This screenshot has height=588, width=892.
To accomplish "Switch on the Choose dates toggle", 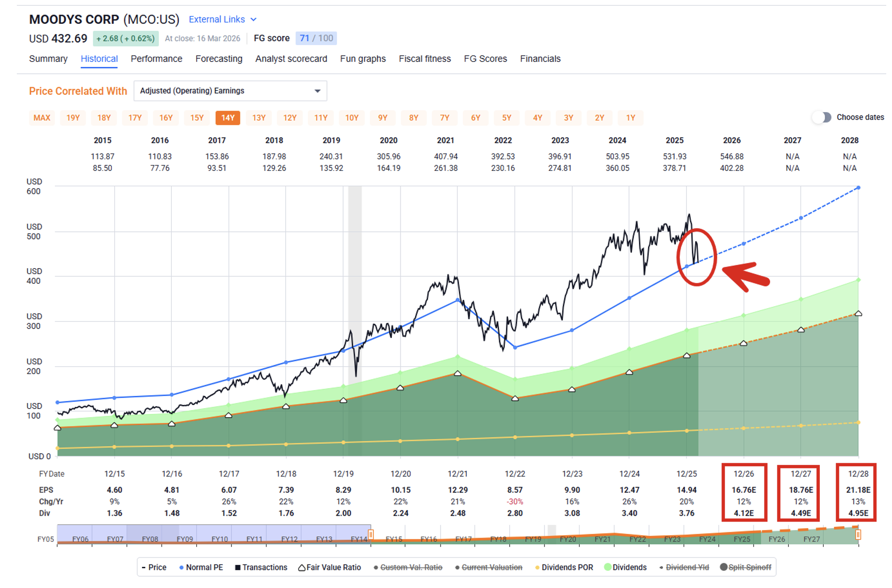I will pyautogui.click(x=822, y=117).
